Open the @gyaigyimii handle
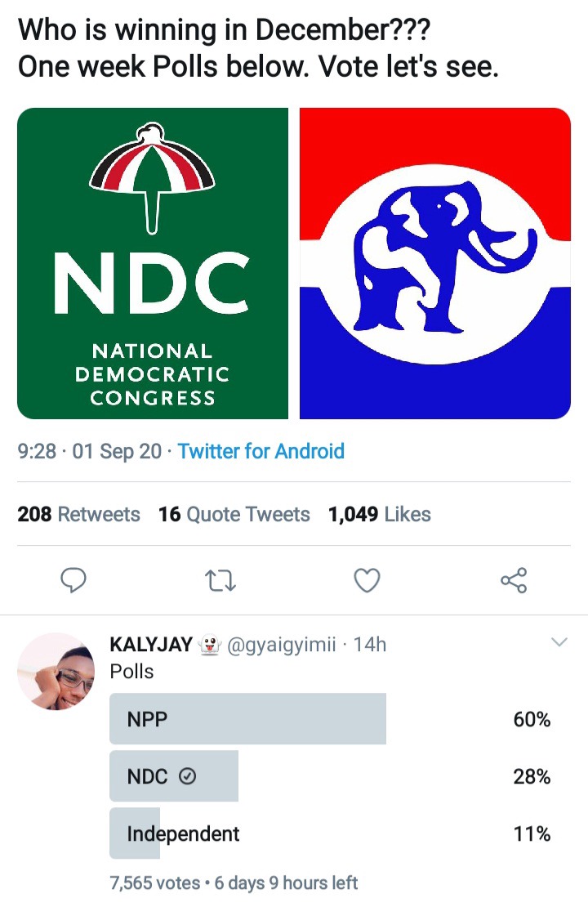Image resolution: width=588 pixels, height=907 pixels. coord(282,645)
